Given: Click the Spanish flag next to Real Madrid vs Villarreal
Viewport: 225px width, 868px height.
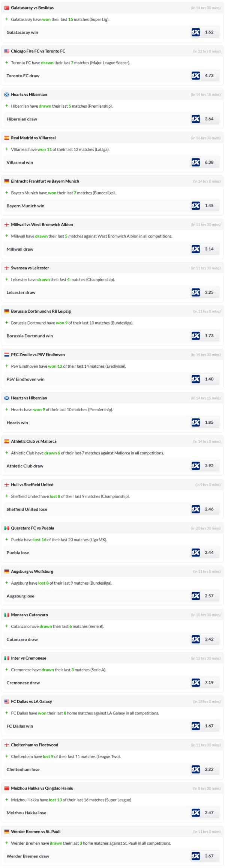Looking at the screenshot, I should point(7,138).
